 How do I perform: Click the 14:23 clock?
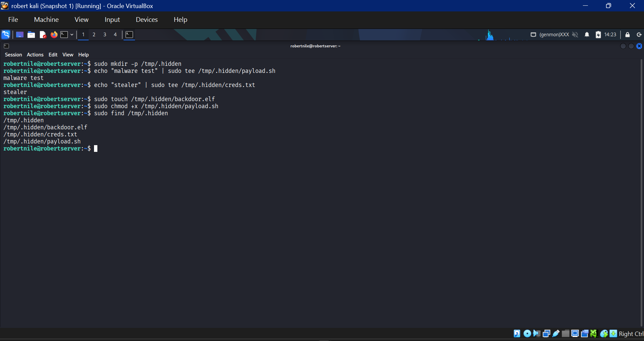(610, 35)
